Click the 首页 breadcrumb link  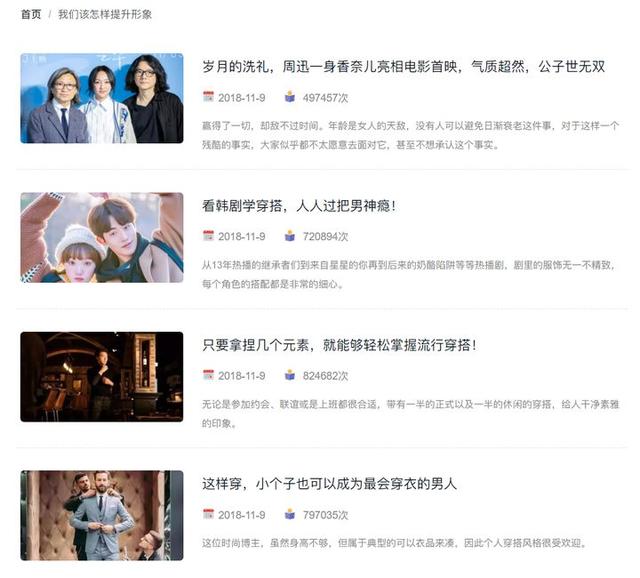31,15
